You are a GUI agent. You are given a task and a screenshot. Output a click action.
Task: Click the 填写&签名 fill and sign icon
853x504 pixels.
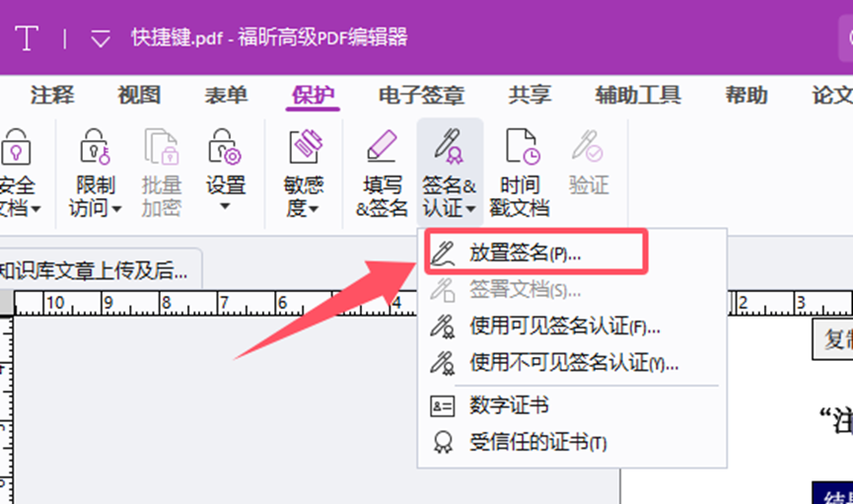tap(382, 148)
